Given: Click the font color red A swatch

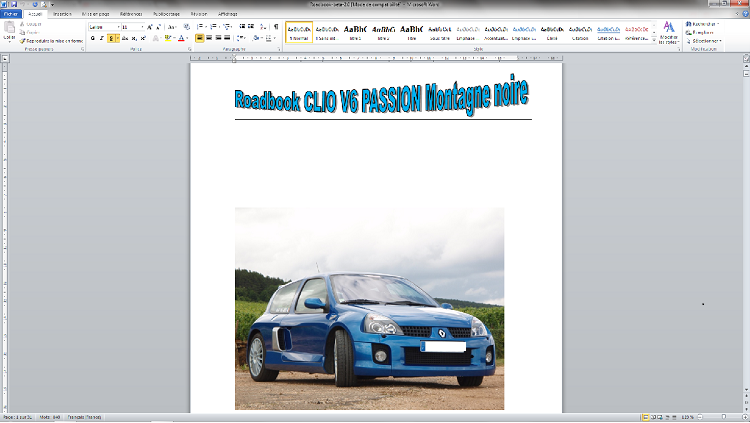Looking at the screenshot, I should coord(181,38).
